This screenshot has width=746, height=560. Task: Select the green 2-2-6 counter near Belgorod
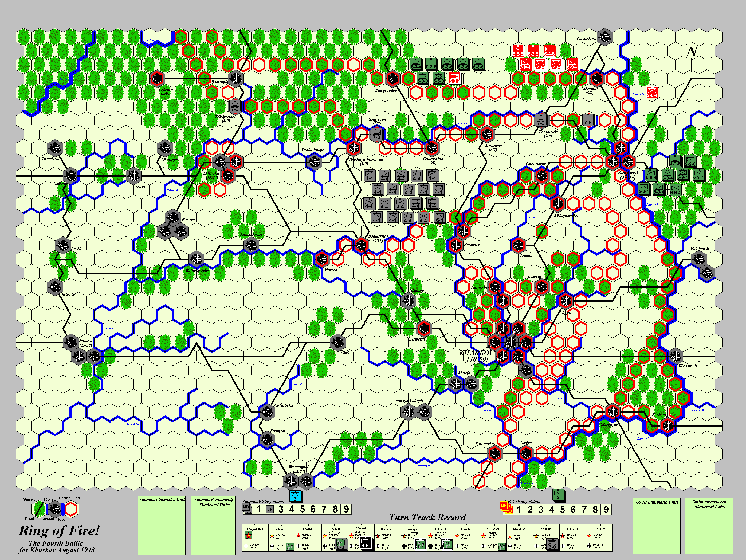[x=690, y=161]
